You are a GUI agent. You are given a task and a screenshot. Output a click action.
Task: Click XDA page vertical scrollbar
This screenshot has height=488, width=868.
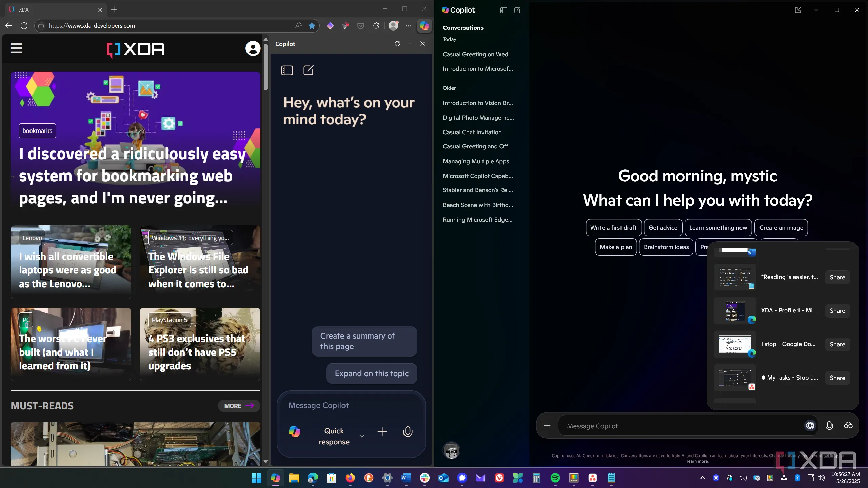pyautogui.click(x=265, y=68)
